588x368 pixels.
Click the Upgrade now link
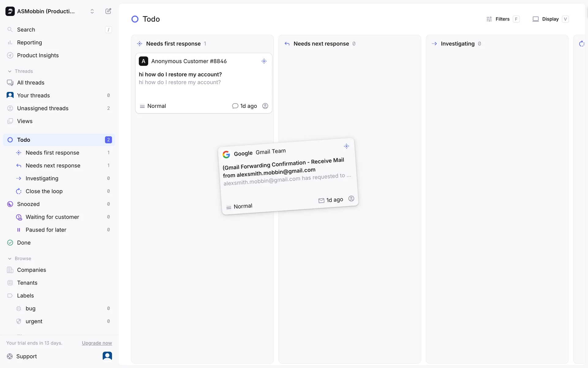(x=97, y=343)
